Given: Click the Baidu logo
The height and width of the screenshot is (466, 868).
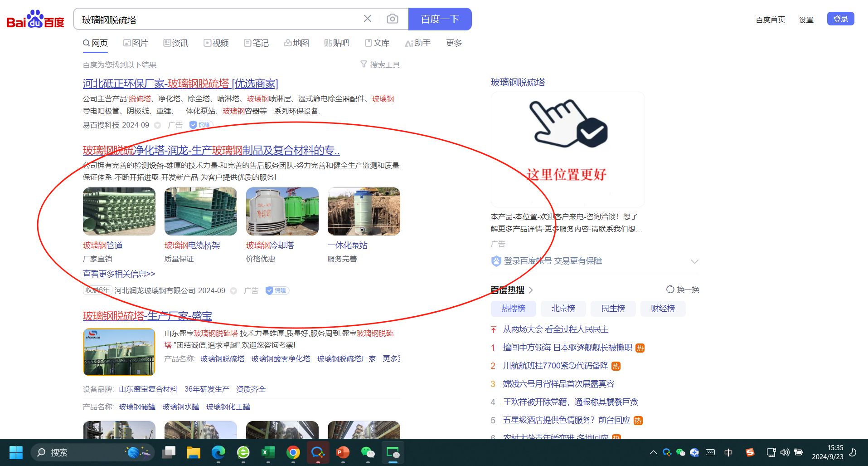Looking at the screenshot, I should click(x=35, y=19).
